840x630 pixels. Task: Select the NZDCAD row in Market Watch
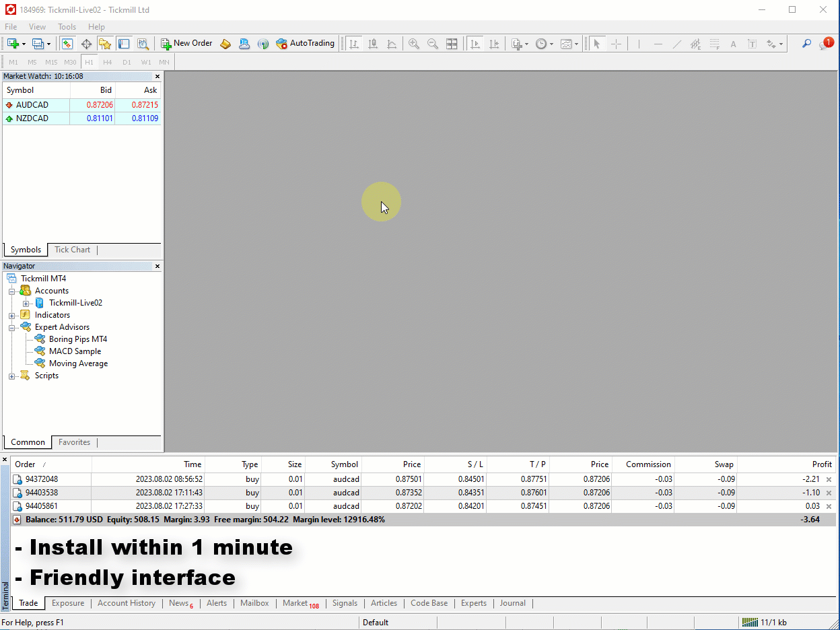click(x=32, y=118)
